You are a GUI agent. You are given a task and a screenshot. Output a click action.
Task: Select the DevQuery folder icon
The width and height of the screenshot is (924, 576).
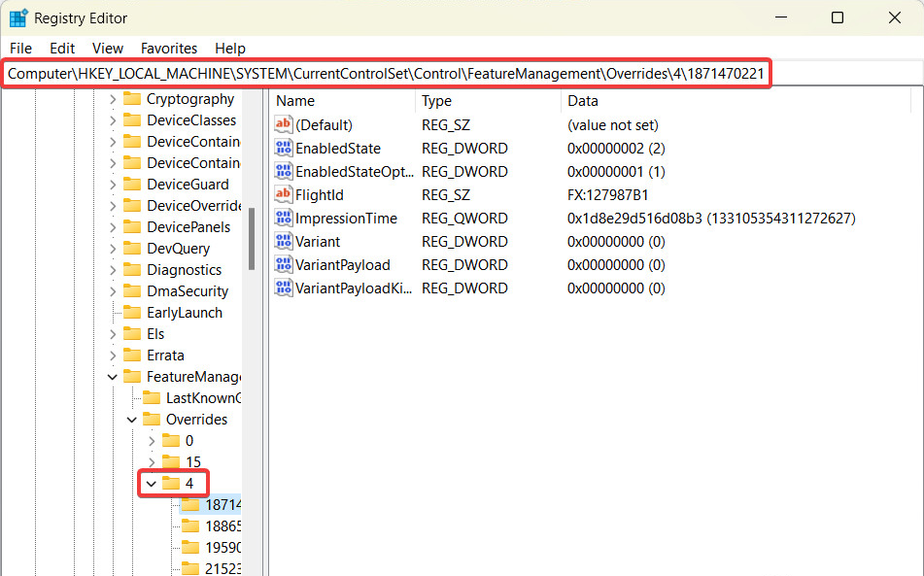point(132,249)
